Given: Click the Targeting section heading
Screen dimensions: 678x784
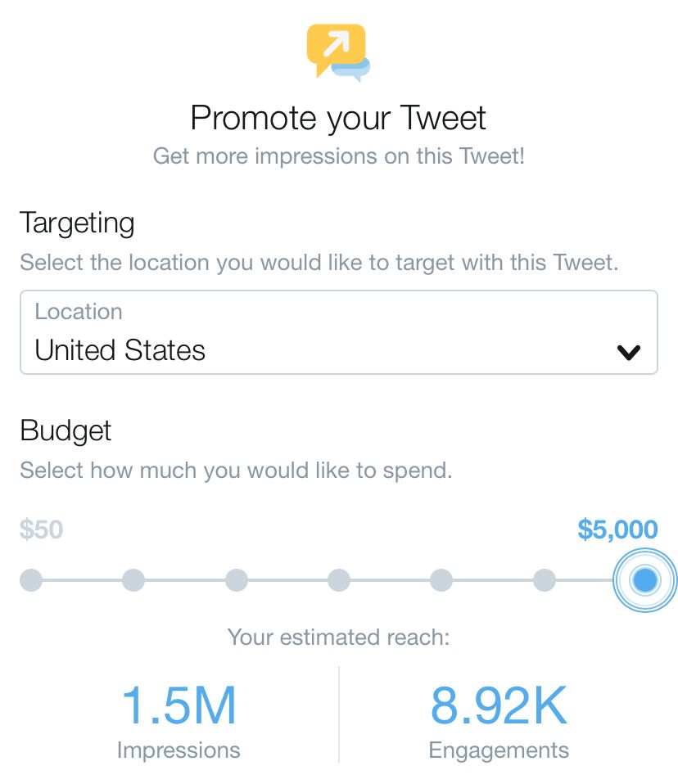Looking at the screenshot, I should click(77, 223).
